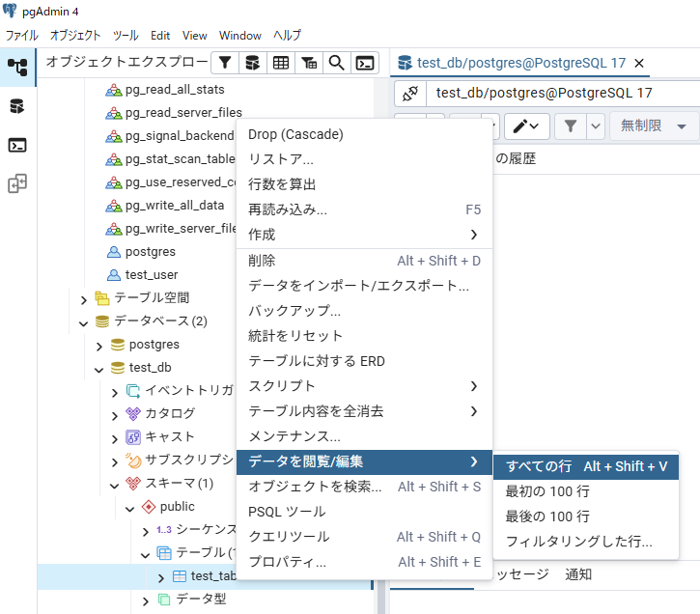700x614 pixels.
Task: Click the Catalogs node icon
Action: [133, 414]
